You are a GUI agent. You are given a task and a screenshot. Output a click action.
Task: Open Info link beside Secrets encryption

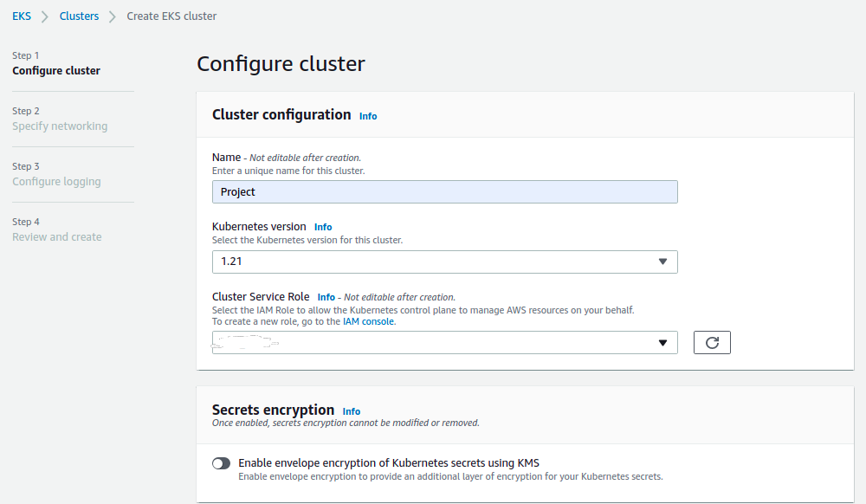click(x=352, y=411)
